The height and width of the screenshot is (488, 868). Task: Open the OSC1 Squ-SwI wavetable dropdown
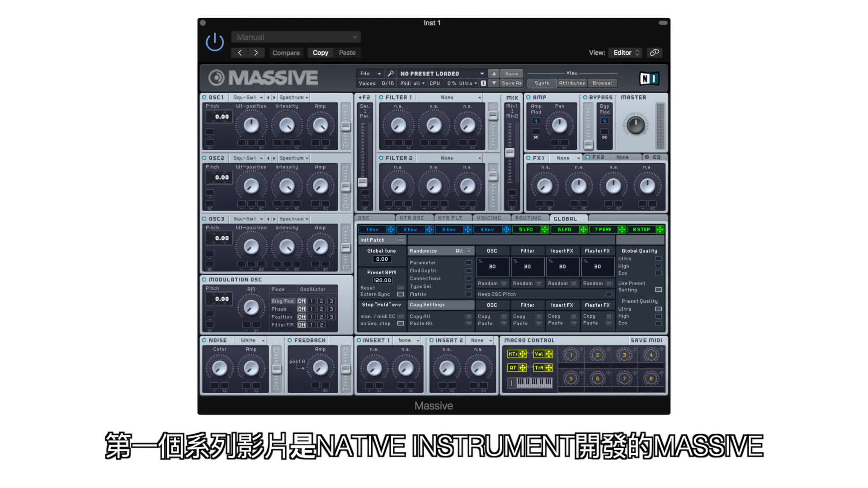pyautogui.click(x=248, y=98)
